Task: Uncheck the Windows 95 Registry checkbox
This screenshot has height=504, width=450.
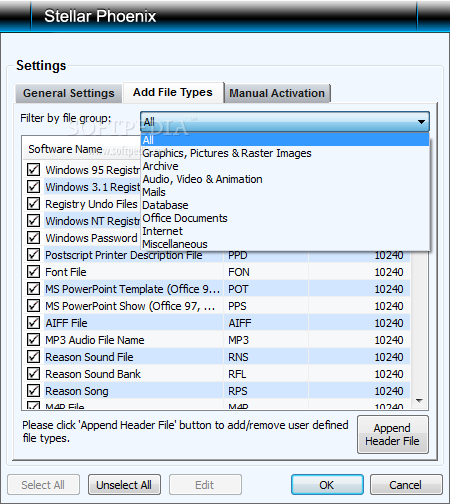Action: [x=33, y=170]
